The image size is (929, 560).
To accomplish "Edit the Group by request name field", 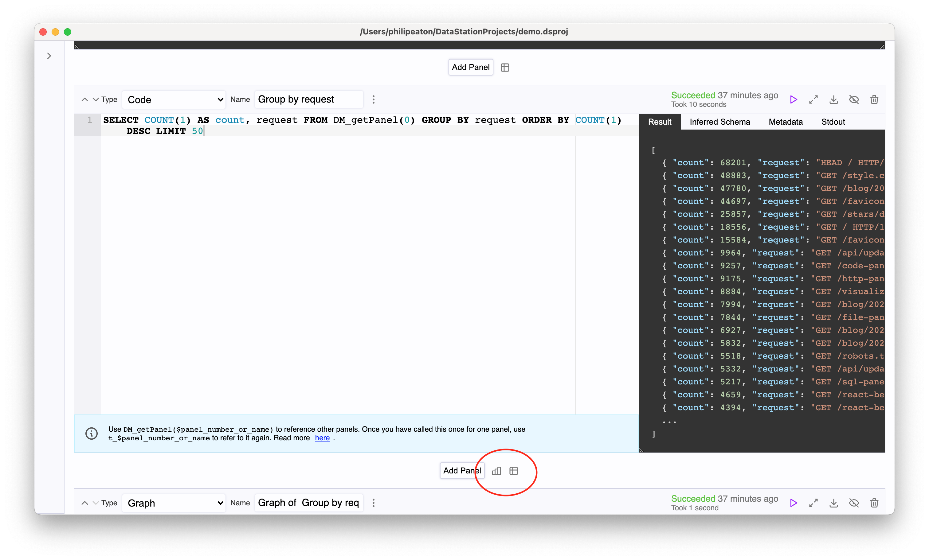I will 309,99.
